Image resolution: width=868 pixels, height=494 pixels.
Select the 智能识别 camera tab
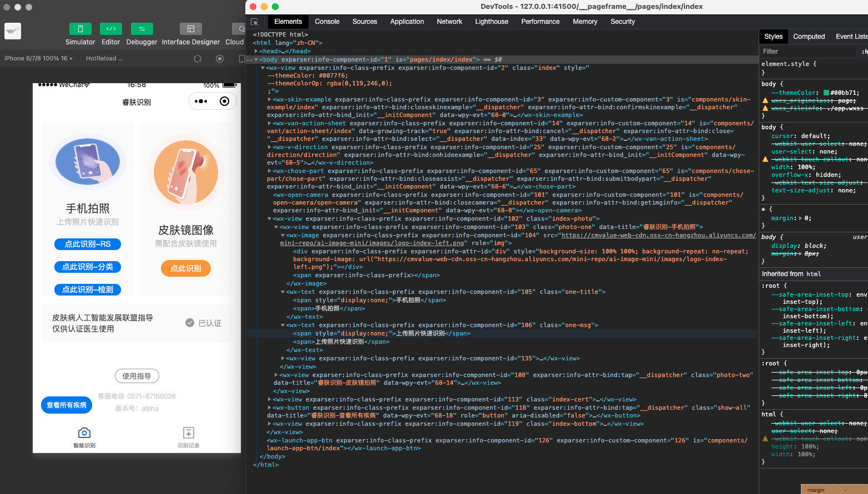pos(84,437)
